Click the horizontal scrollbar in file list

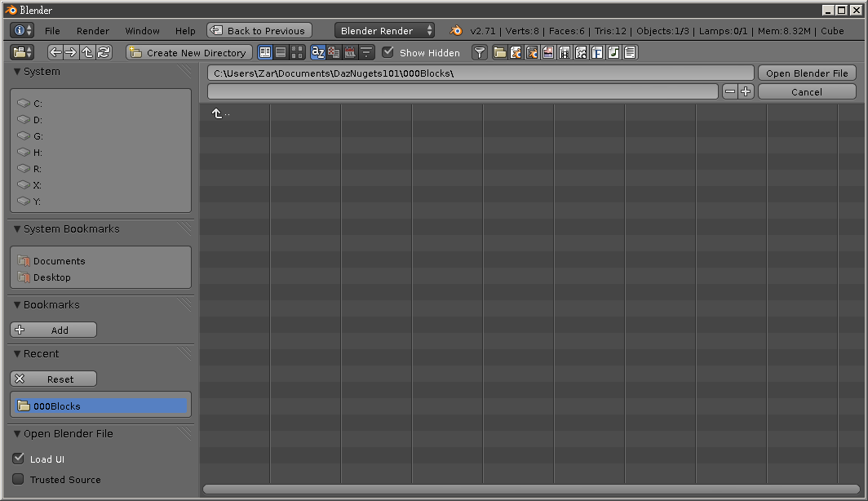click(x=531, y=489)
